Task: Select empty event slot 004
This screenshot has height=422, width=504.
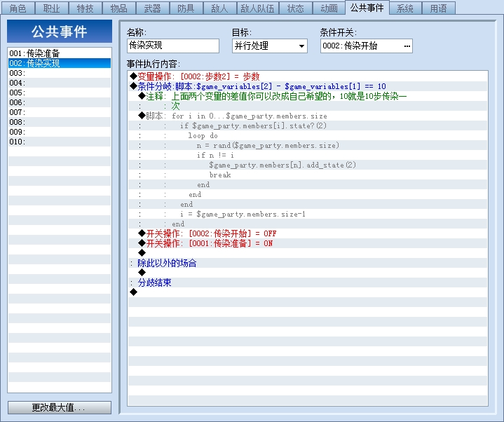Action: tap(60, 83)
